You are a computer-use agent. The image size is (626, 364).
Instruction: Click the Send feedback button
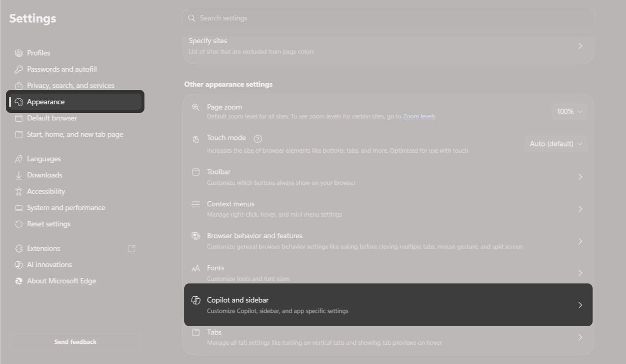pos(75,341)
